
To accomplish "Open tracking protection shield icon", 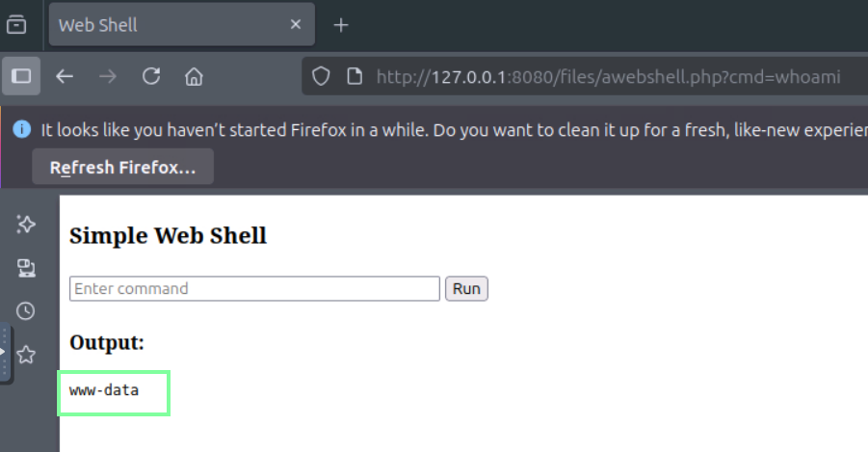I will pos(322,76).
